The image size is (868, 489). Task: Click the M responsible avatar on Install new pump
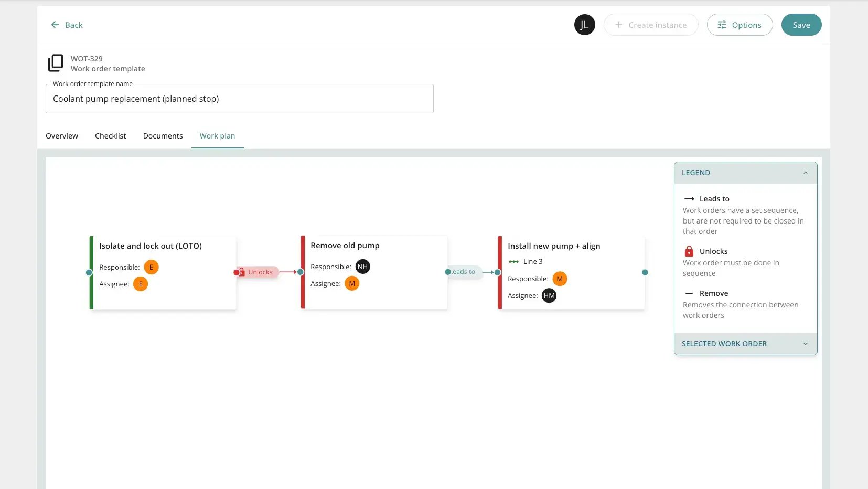560,279
